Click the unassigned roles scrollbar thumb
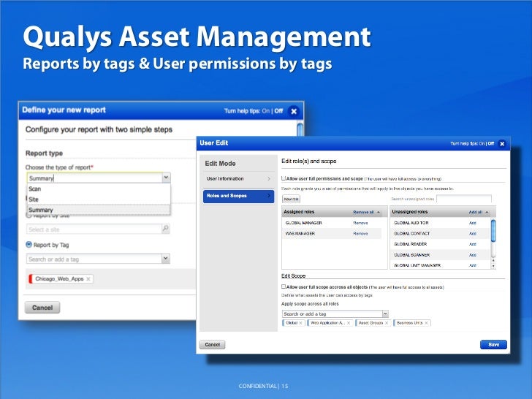This screenshot has height=399, width=532. click(493, 231)
